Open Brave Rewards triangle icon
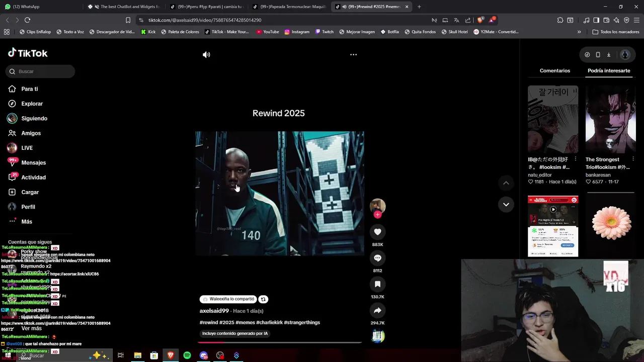 [493, 20]
